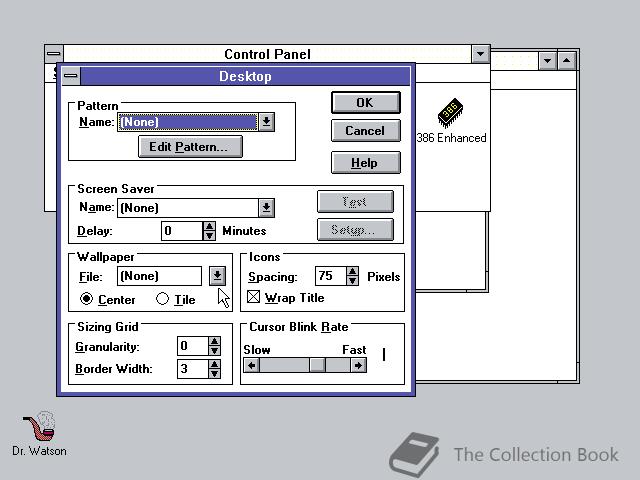This screenshot has height=480, width=640.
Task: Decrease the icon Spacing value
Action: click(x=353, y=280)
